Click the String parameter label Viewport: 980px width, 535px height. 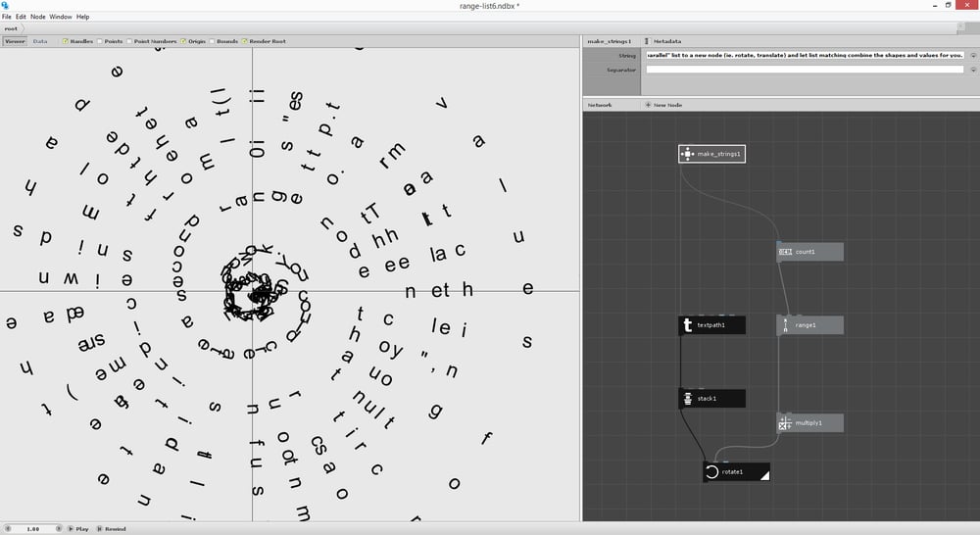click(x=627, y=56)
